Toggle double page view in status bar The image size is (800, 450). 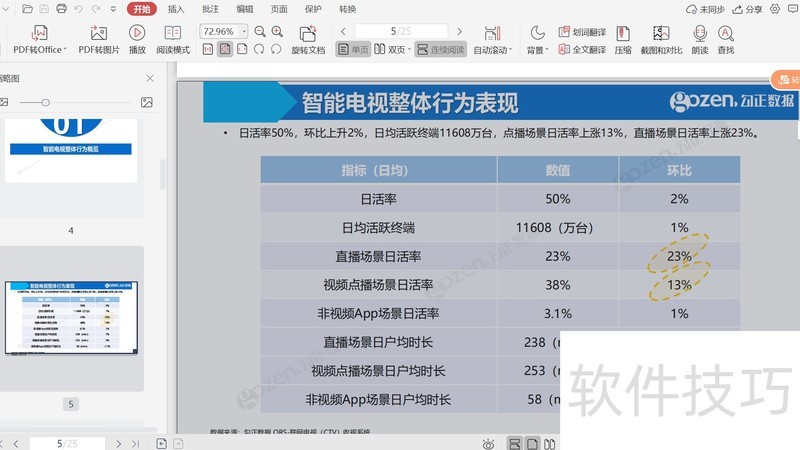(549, 443)
